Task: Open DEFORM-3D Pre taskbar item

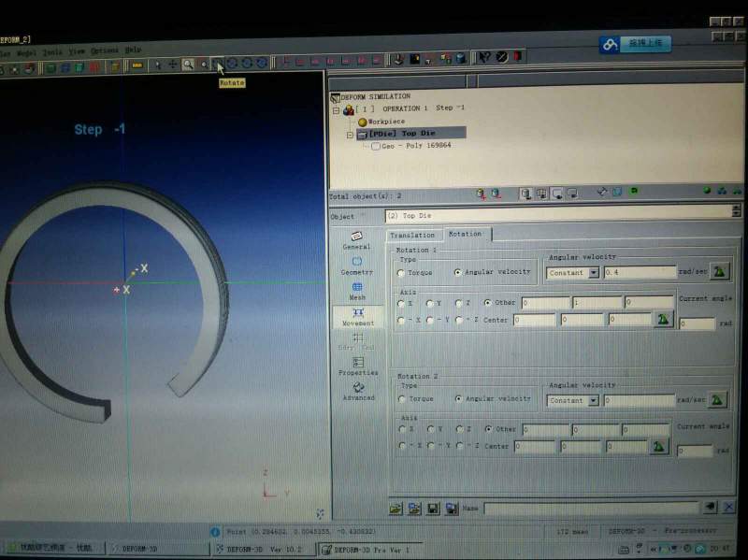Action: point(369,550)
